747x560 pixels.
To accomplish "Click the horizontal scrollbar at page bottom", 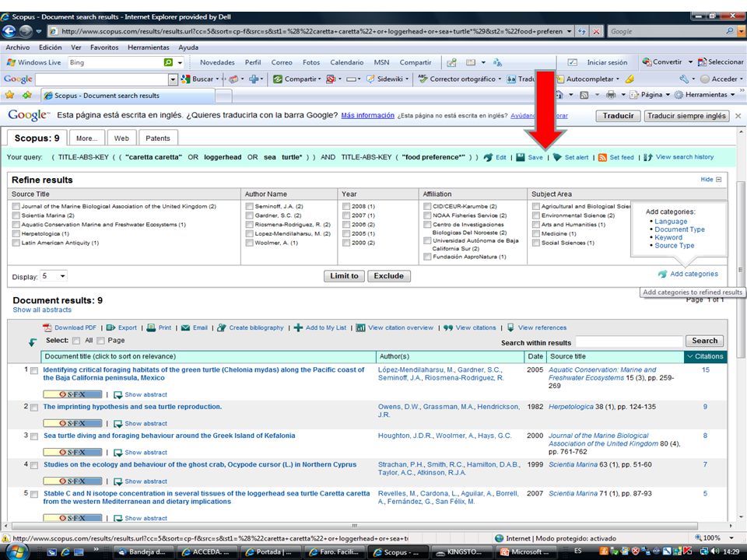I will (355, 527).
